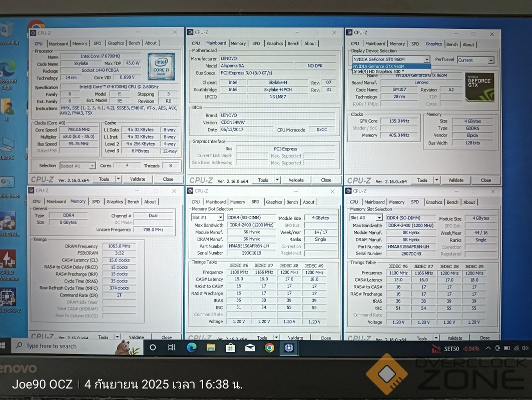Select the CPU-Z taskbar icon

(289, 348)
